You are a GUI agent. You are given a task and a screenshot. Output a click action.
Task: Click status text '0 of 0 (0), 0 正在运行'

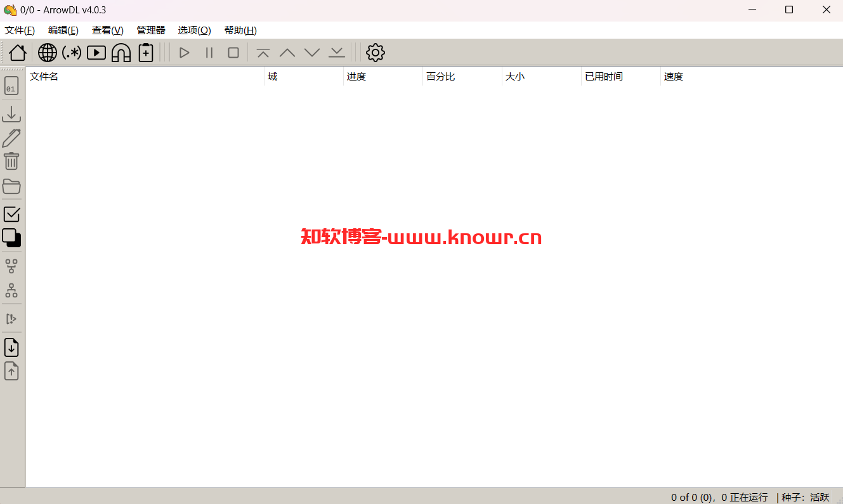click(x=719, y=497)
